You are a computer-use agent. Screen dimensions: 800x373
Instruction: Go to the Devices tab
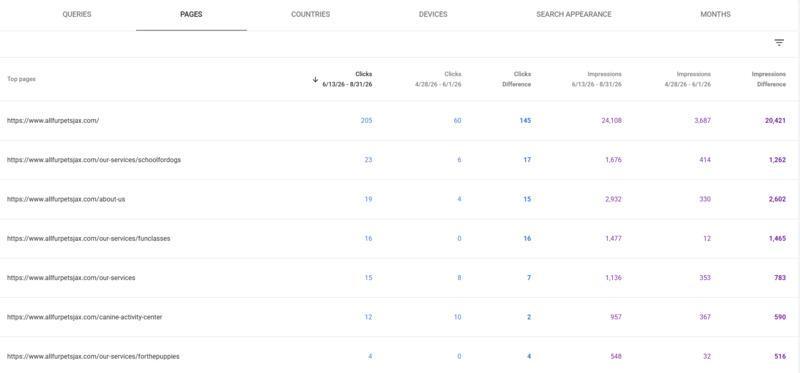pyautogui.click(x=433, y=14)
